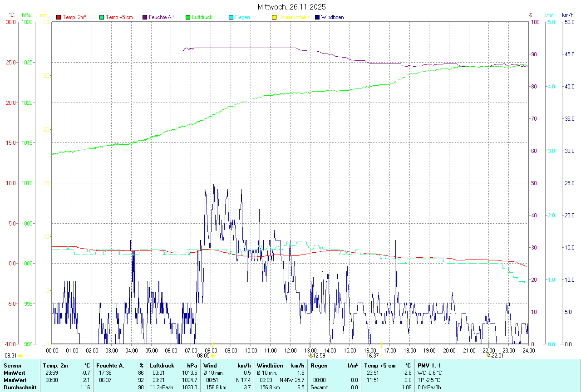Screen dimensions: 581x392
Task: Click the Sensor header in the summary table
Action: coord(12,366)
